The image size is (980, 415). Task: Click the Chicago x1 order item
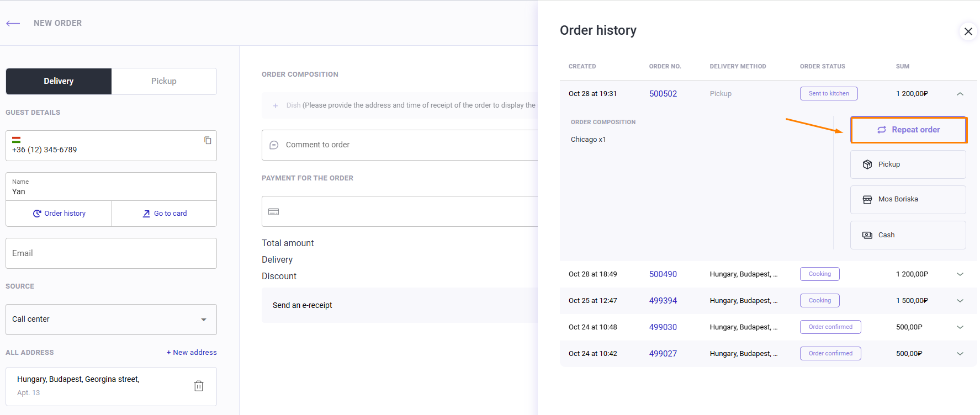coord(588,140)
